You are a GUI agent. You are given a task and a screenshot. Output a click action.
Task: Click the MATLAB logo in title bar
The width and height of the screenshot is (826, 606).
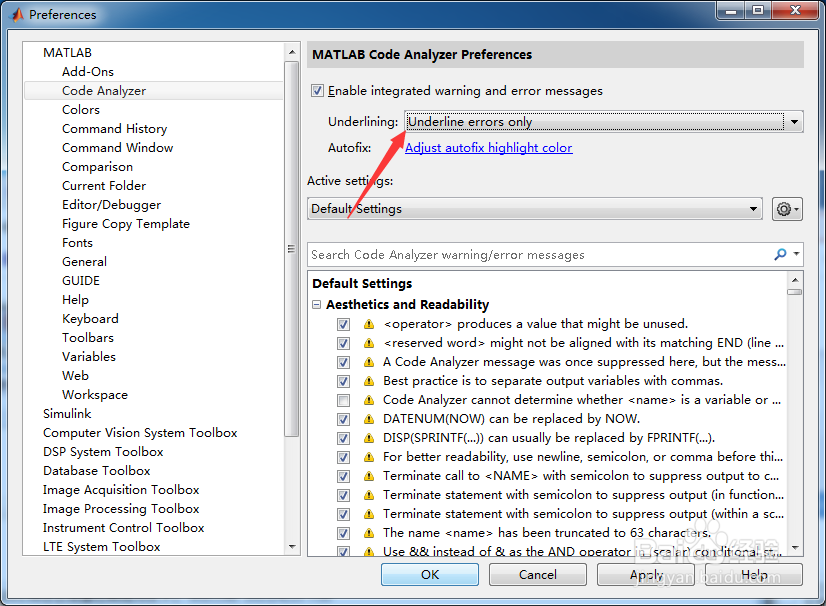[x=17, y=14]
